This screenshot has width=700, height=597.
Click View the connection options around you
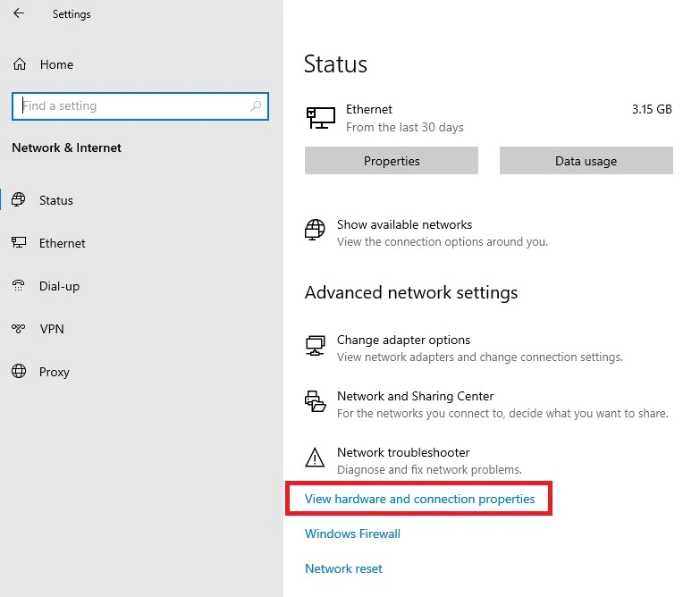tap(443, 242)
